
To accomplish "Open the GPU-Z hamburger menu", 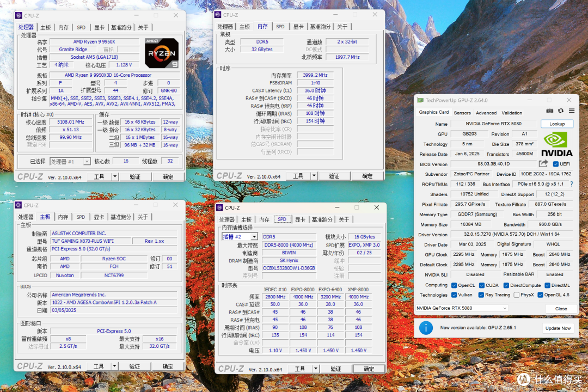I will (572, 111).
